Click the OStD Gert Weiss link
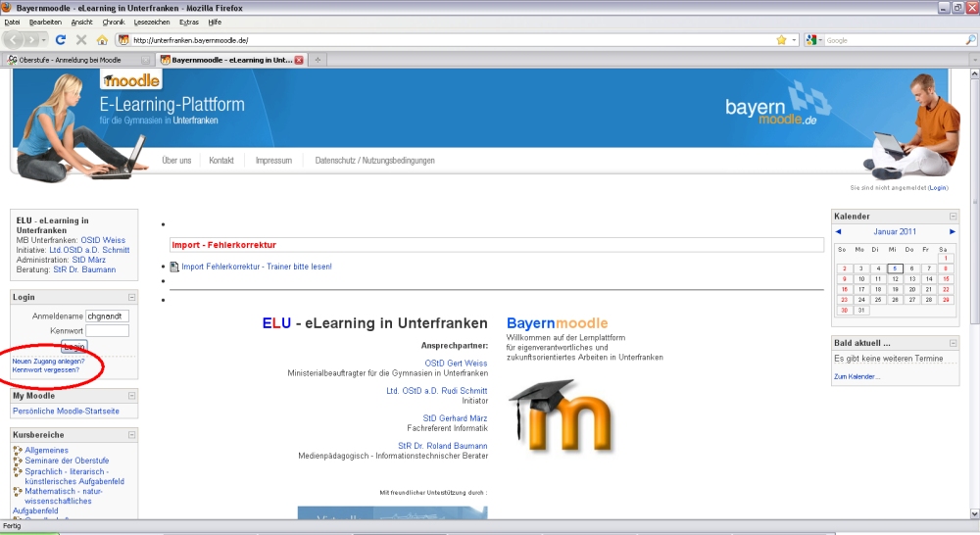The image size is (980, 535). pos(456,364)
